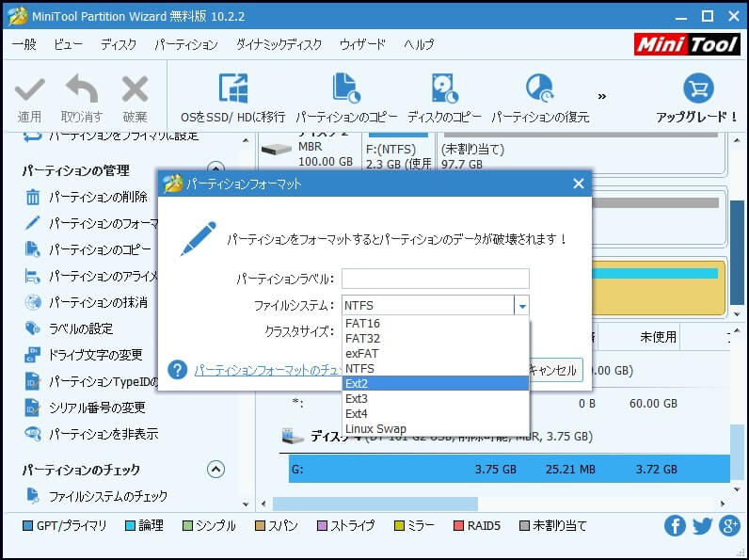Open the Facebook icon in the status bar
The height and width of the screenshot is (560, 749).
pyautogui.click(x=675, y=526)
